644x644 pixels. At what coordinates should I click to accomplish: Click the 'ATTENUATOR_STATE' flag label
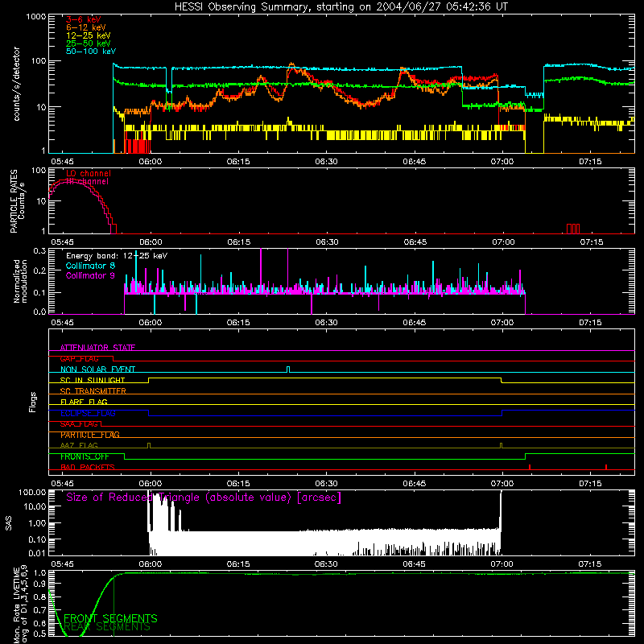tap(97, 348)
